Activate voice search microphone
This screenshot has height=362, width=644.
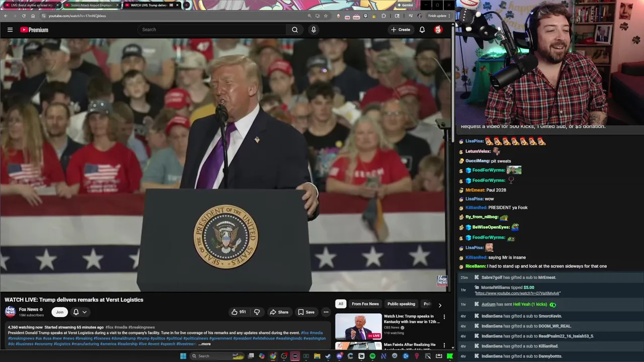(x=313, y=30)
